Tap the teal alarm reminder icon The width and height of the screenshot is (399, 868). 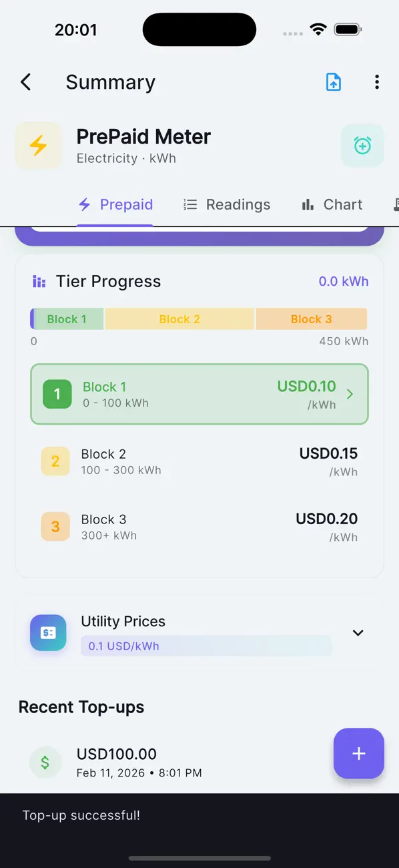(362, 146)
